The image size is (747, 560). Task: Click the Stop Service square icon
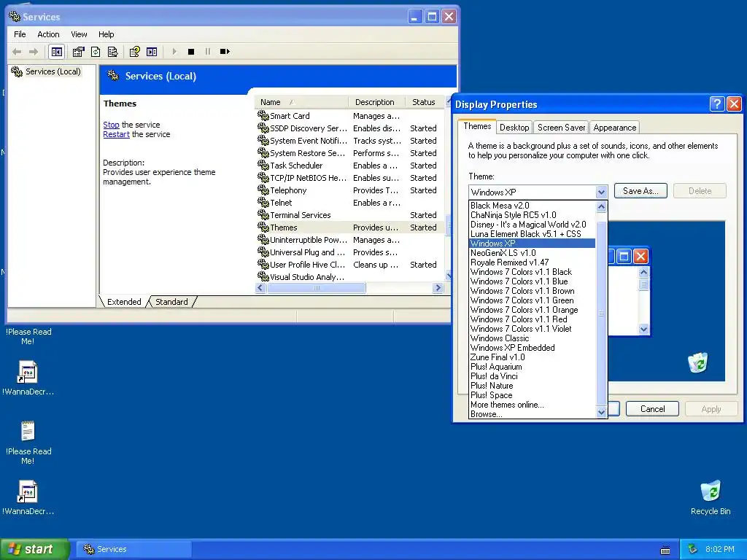coord(191,52)
